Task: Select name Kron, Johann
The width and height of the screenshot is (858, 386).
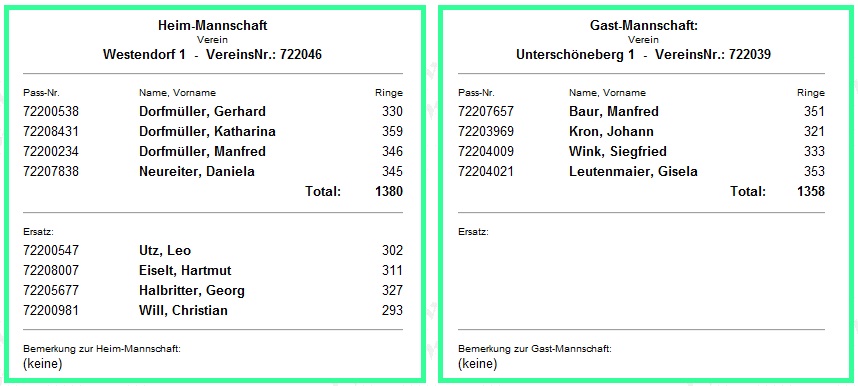Action: click(x=612, y=131)
